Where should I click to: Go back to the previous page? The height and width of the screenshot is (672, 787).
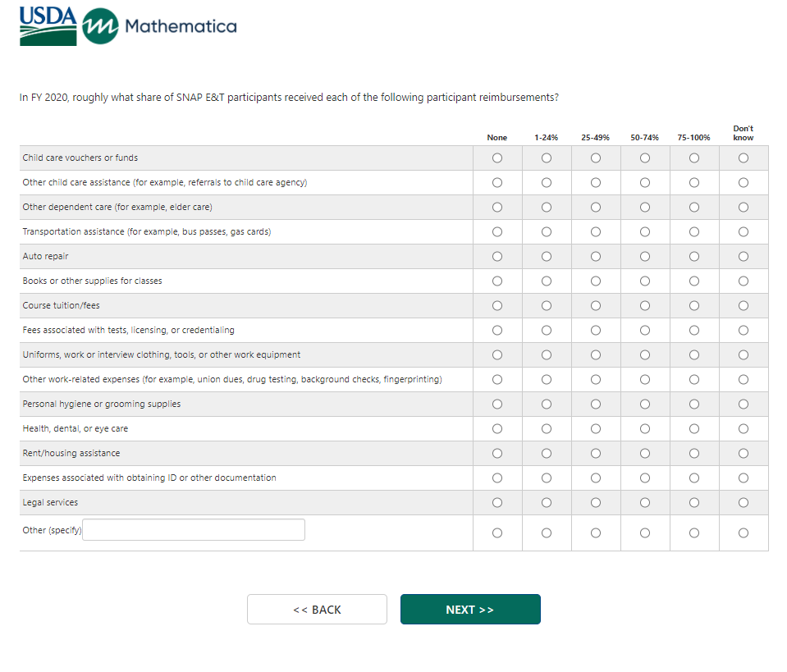pyautogui.click(x=317, y=610)
